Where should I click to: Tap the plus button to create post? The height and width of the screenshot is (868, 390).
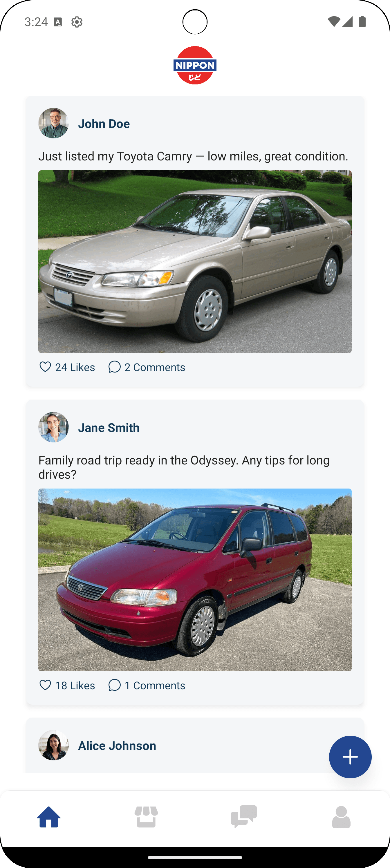pyautogui.click(x=350, y=757)
